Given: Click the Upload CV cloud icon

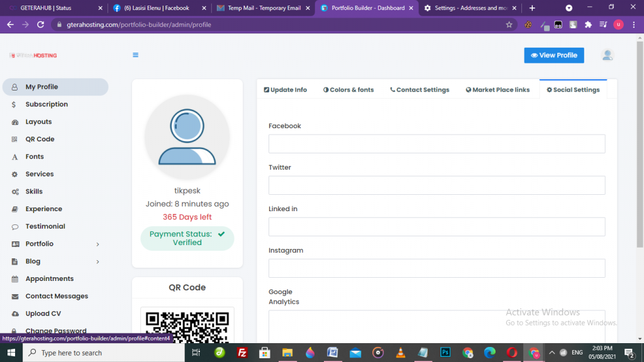Looking at the screenshot, I should (x=15, y=314).
